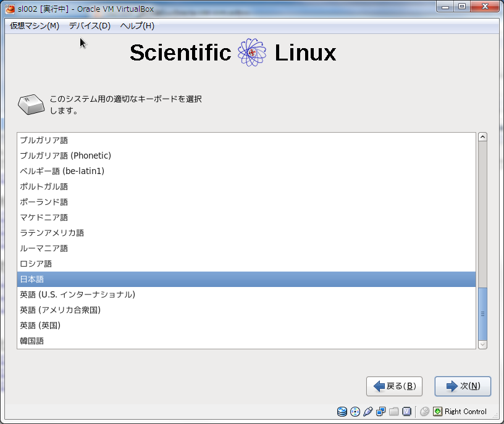Click the Right Control host key label
This screenshot has width=504, height=424.
[x=466, y=412]
